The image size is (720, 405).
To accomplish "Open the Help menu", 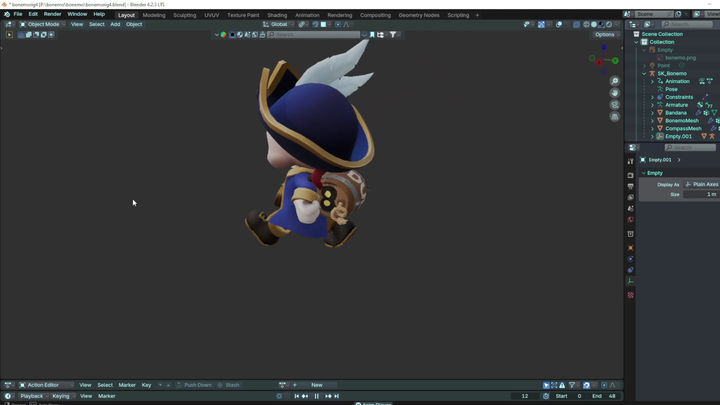I will click(x=99, y=14).
